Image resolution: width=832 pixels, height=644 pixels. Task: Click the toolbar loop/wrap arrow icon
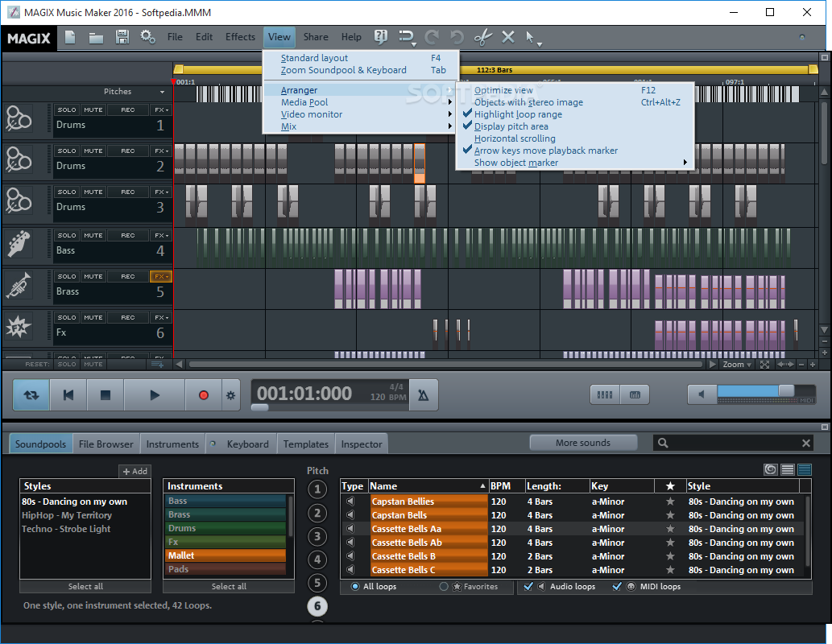[x=407, y=37]
